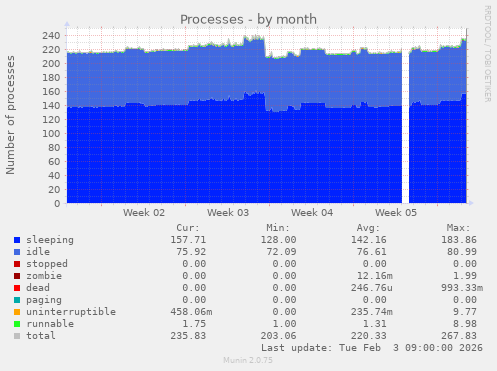Click the 'Avg:' column header
Image resolution: width=497 pixels, height=371 pixels.
[x=368, y=228]
